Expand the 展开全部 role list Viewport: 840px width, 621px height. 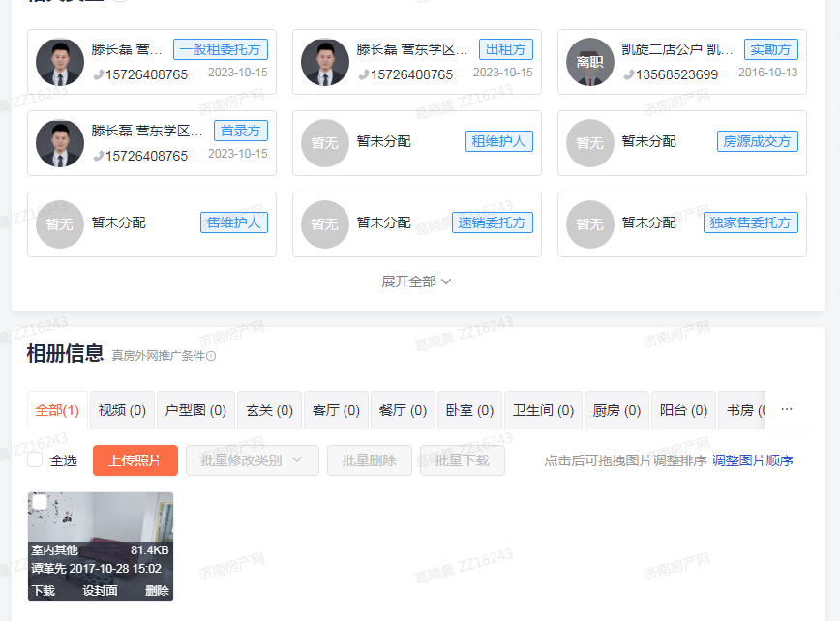click(416, 281)
